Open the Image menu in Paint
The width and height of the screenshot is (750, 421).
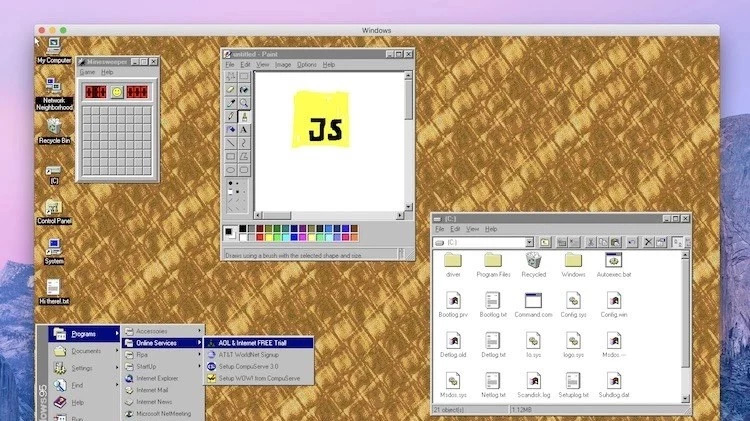point(283,65)
